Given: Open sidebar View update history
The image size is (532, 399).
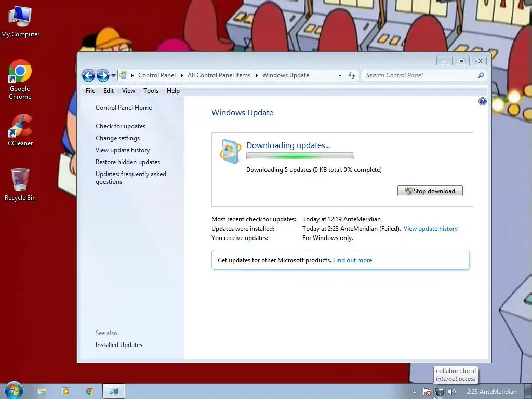Looking at the screenshot, I should (123, 150).
